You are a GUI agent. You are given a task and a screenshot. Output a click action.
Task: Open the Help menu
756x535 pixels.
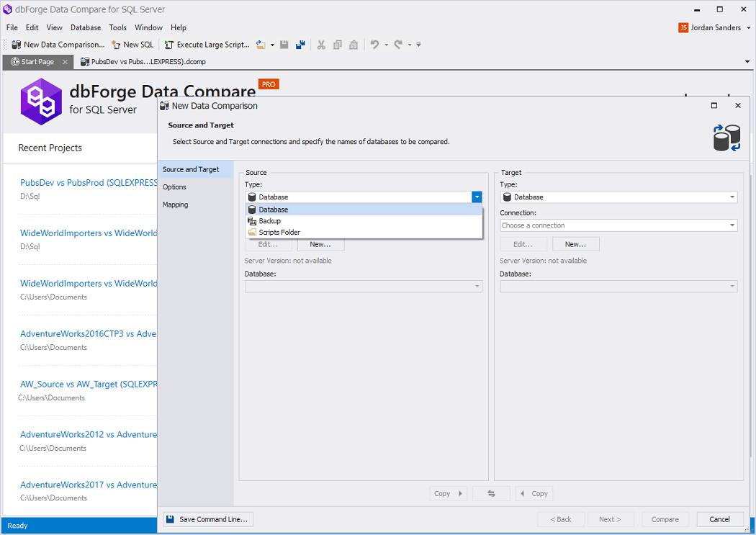179,27
